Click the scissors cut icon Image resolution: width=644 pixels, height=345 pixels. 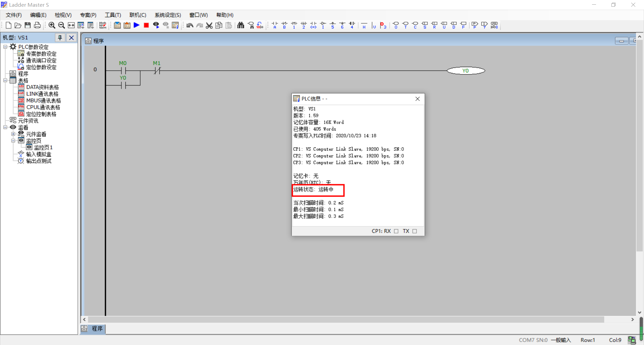click(209, 25)
